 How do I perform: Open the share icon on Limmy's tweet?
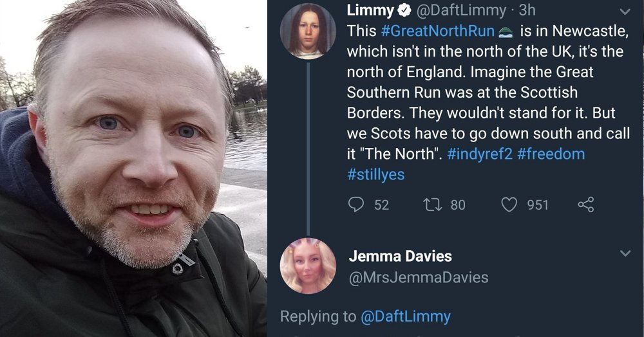(x=585, y=204)
